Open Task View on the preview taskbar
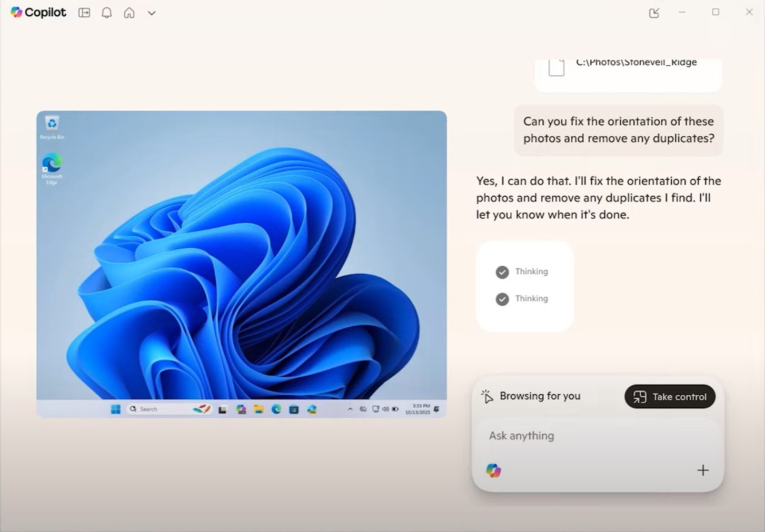This screenshot has width=765, height=532. (223, 409)
